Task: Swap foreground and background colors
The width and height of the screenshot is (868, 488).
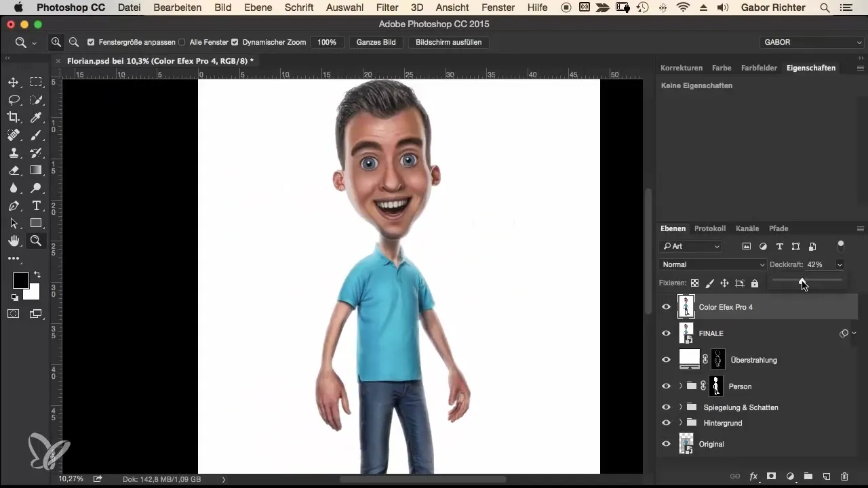Action: [x=37, y=274]
